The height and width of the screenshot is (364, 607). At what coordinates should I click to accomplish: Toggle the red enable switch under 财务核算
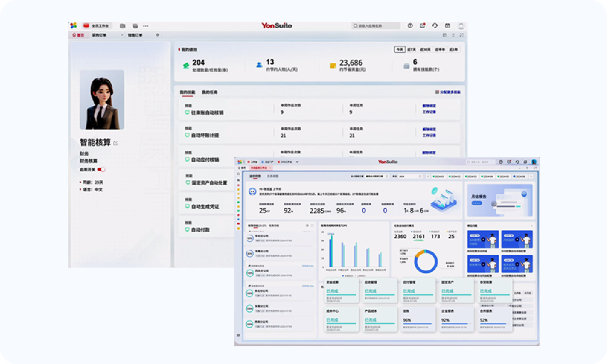click(x=101, y=169)
